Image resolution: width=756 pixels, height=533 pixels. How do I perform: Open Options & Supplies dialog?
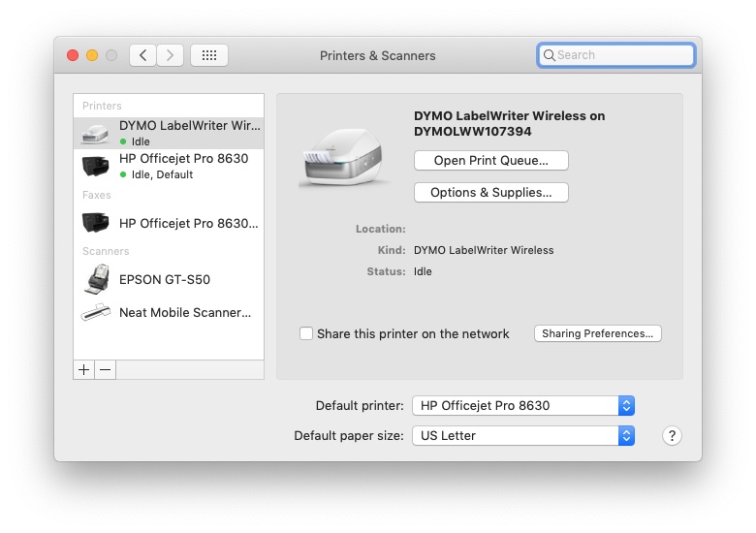(490, 193)
